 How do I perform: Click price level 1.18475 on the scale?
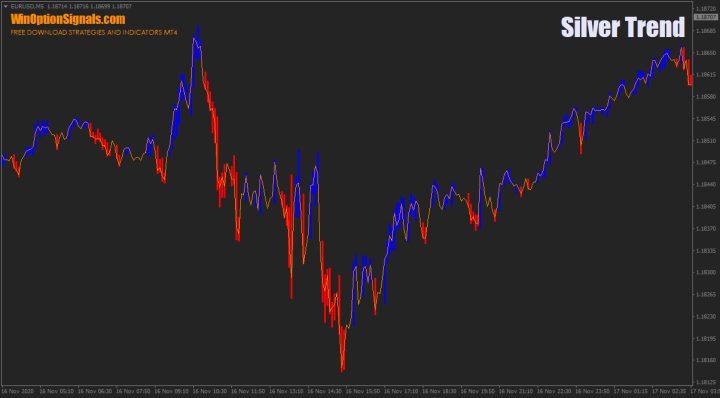(x=706, y=163)
